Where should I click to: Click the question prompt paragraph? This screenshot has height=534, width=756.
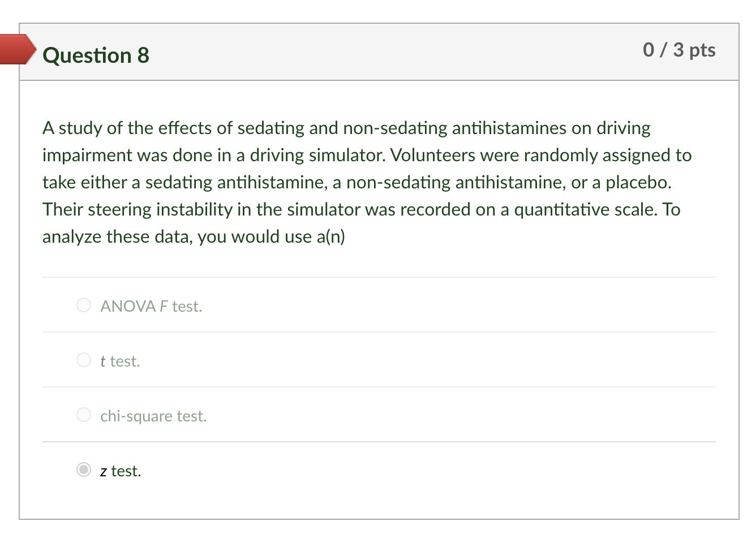[367, 182]
